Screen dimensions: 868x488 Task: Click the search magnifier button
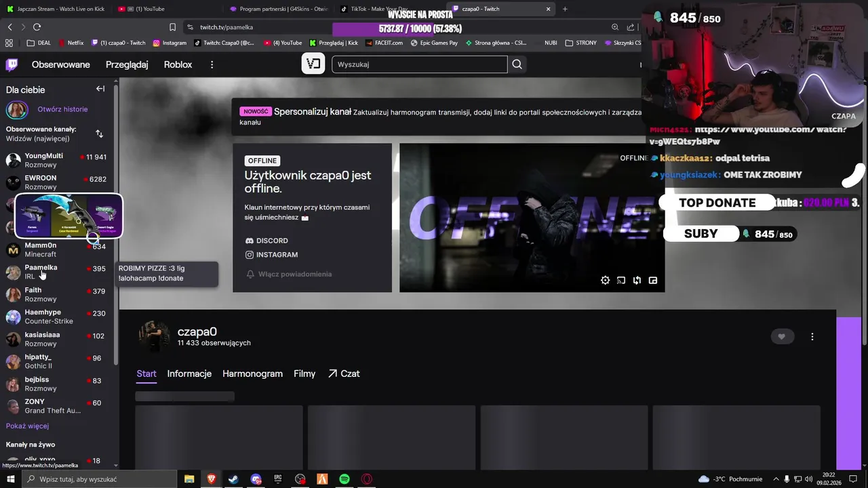517,64
